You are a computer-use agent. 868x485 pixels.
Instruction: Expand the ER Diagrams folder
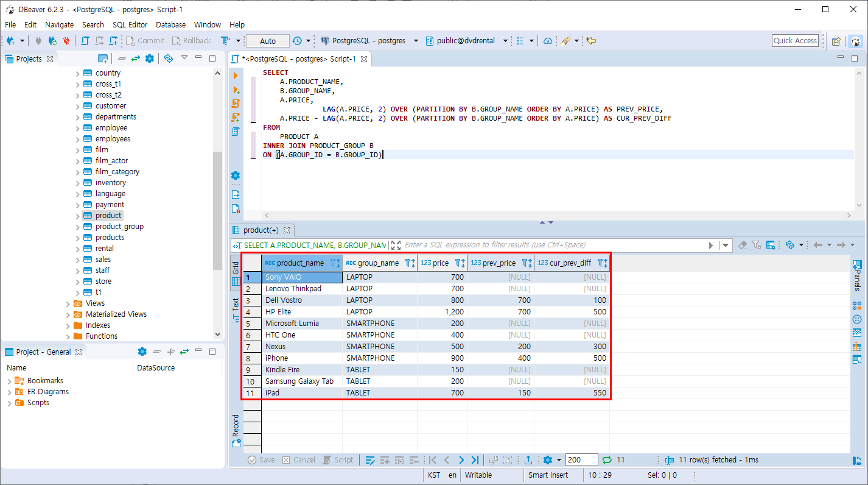click(x=9, y=392)
